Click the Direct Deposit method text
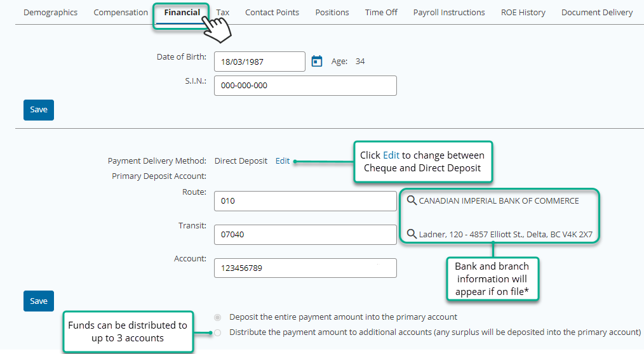644x354 pixels. click(241, 161)
